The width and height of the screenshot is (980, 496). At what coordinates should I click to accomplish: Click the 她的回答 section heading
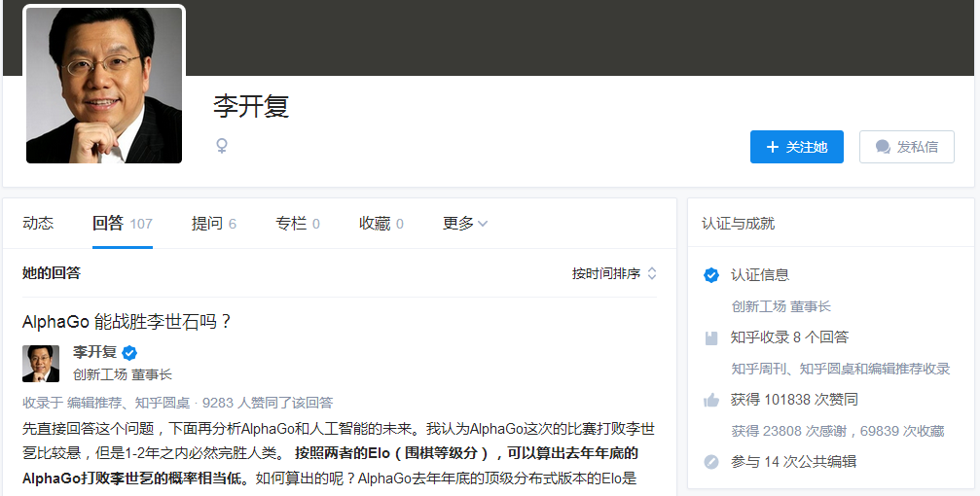(x=52, y=273)
